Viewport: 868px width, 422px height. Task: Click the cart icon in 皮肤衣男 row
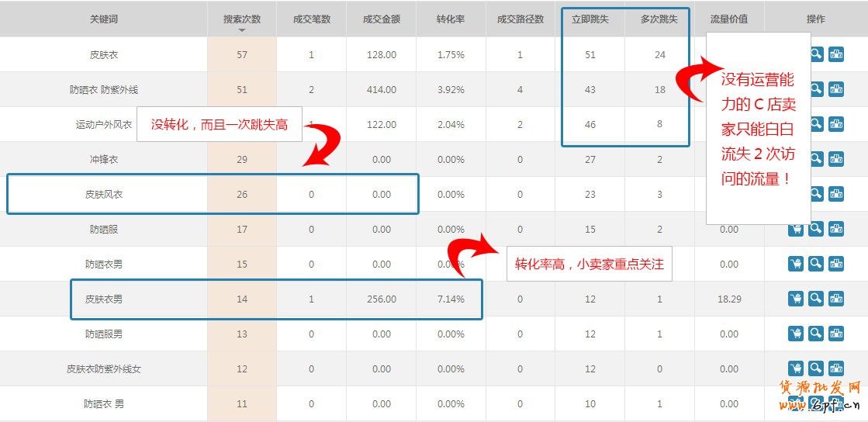coord(795,299)
